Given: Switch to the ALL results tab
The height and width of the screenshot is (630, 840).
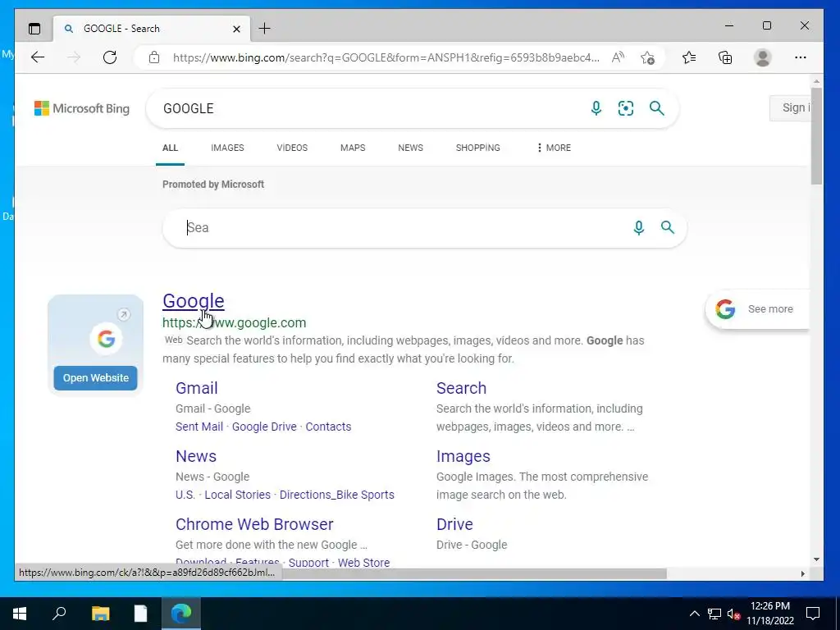Looking at the screenshot, I should click(x=170, y=148).
